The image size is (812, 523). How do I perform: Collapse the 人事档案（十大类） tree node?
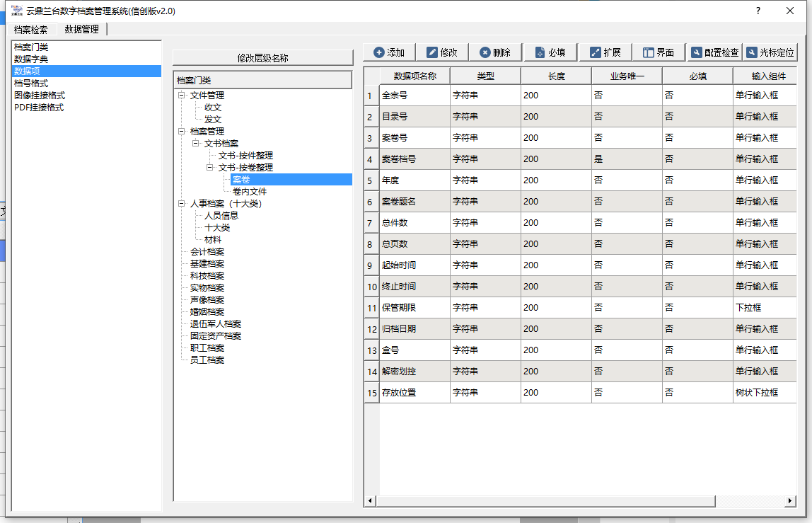(x=182, y=204)
